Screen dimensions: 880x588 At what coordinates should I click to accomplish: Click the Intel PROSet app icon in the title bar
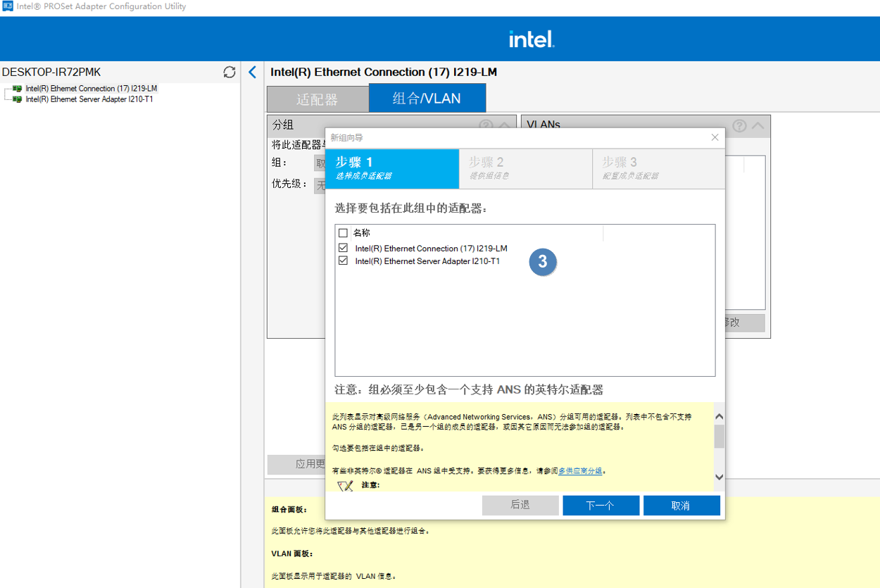click(x=8, y=6)
